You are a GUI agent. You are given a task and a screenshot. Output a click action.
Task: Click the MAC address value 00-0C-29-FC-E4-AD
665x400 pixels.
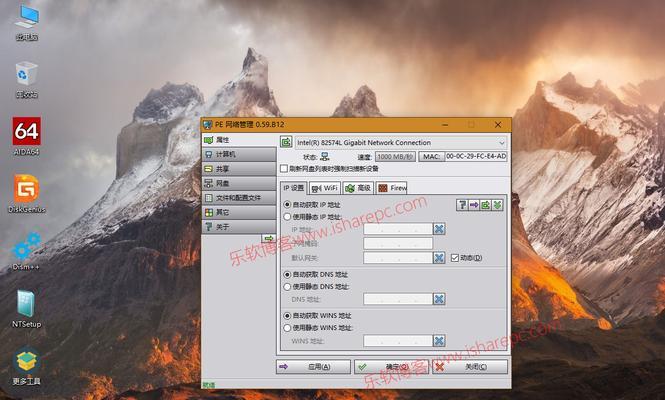point(476,157)
